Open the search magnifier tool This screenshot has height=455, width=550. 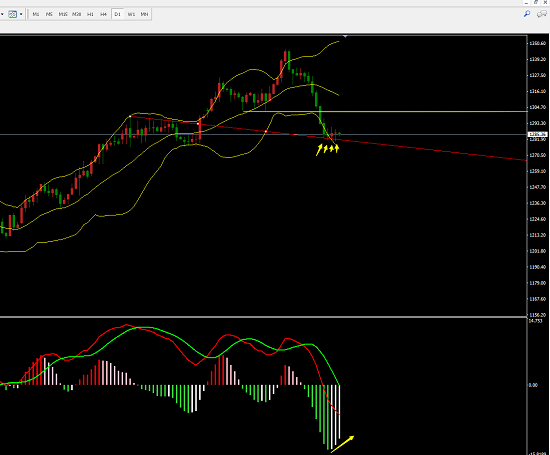[526, 14]
